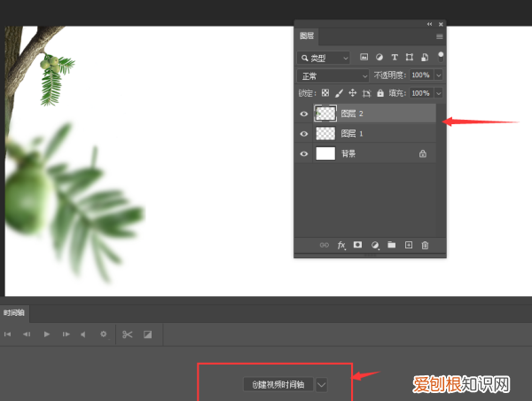This screenshot has width=532, height=401.
Task: Create new fill or adjustment layer
Action: coord(374,245)
